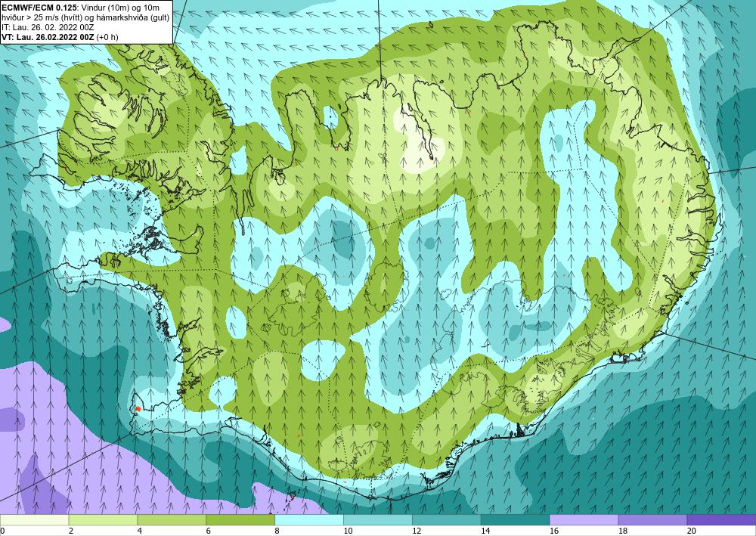Click the 'ECMWF/ECM 0.125' title text
756x536 pixels.
pyautogui.click(x=39, y=8)
